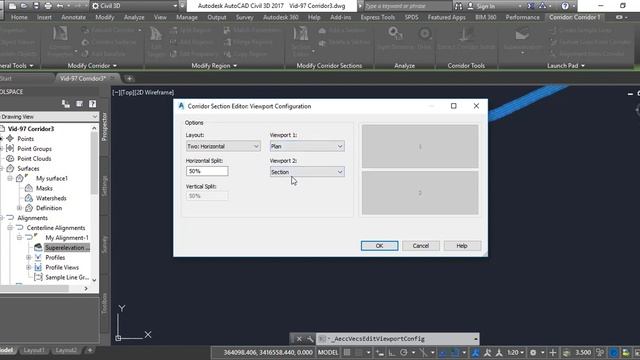
Task: Switch to the Layout1 tab
Action: tap(34, 350)
